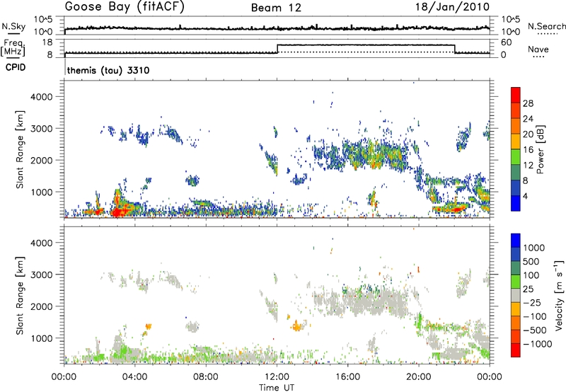Screen dimensions: 566x392
Task: Click 'Slant Range [km]' label of power plot
Action: (x=20, y=149)
